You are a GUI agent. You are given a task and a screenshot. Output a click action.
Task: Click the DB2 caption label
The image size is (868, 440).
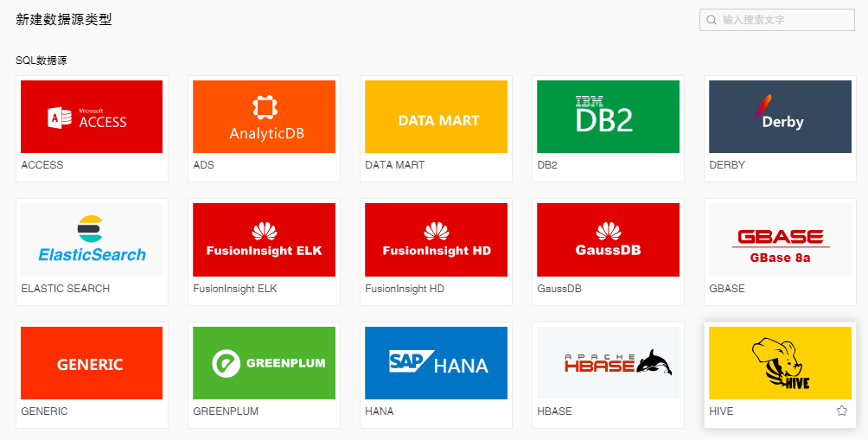547,165
